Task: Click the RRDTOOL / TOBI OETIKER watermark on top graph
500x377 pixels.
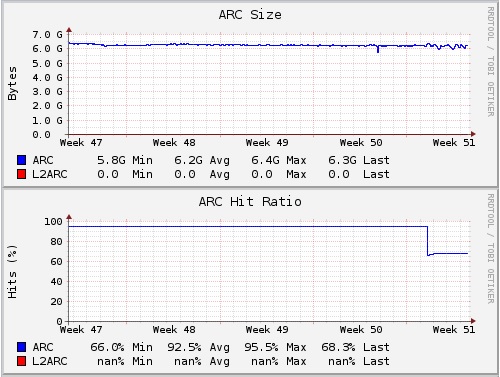Action: point(491,62)
